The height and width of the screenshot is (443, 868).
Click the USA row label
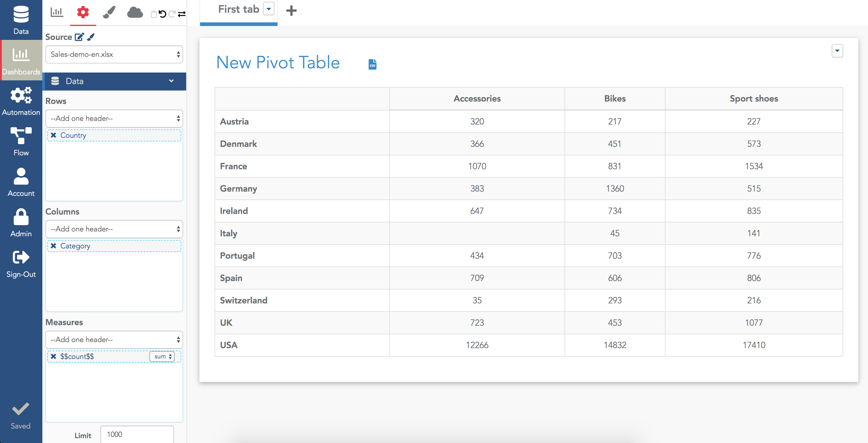tap(228, 345)
